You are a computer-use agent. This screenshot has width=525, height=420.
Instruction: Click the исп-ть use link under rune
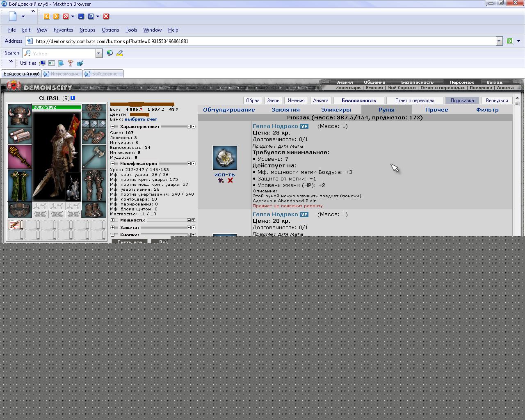pos(225,175)
